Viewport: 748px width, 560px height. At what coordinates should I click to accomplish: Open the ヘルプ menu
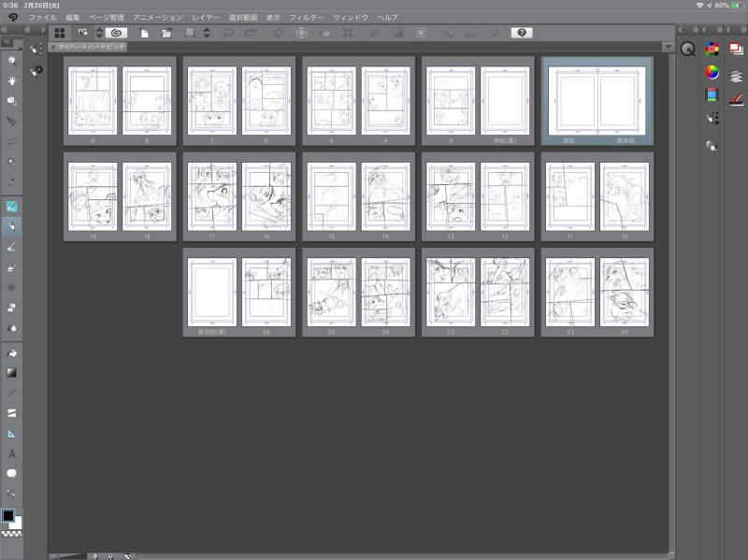pos(387,18)
